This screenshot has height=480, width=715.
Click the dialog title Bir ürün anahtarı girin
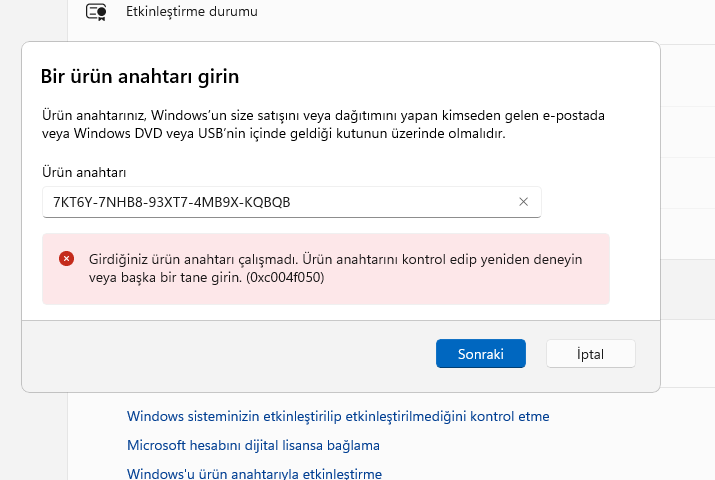coord(140,77)
